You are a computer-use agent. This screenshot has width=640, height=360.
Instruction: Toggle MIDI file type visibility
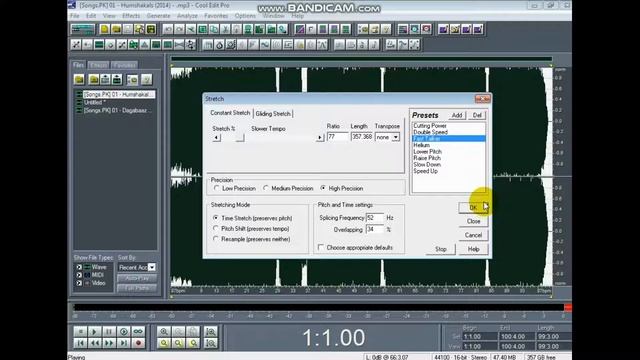click(x=79, y=275)
